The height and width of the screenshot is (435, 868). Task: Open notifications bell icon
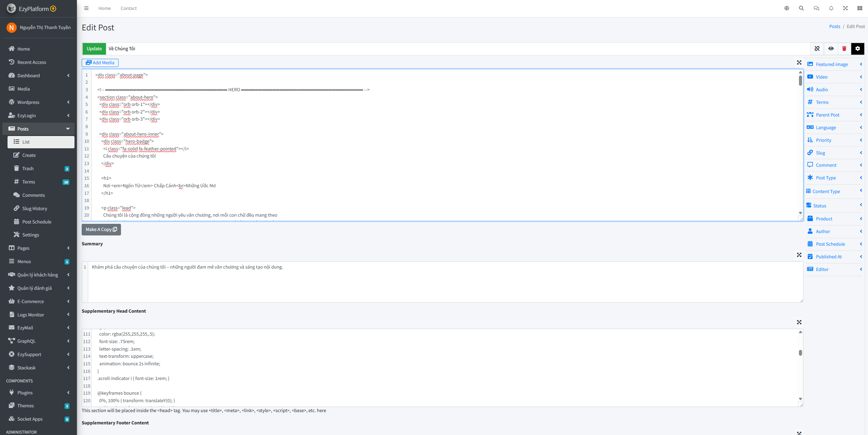[x=831, y=8]
